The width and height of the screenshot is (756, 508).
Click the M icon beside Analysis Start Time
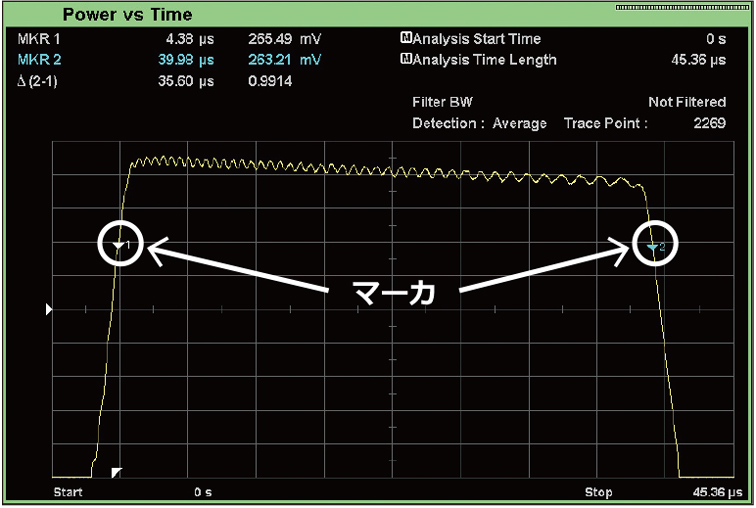(x=406, y=38)
